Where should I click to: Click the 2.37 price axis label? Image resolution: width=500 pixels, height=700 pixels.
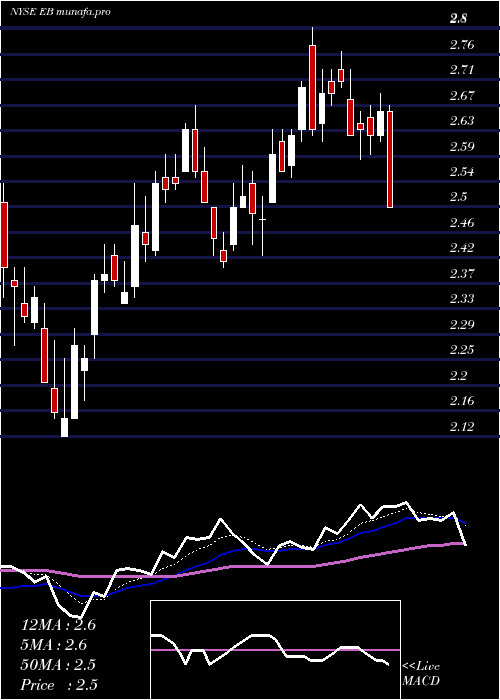[462, 273]
